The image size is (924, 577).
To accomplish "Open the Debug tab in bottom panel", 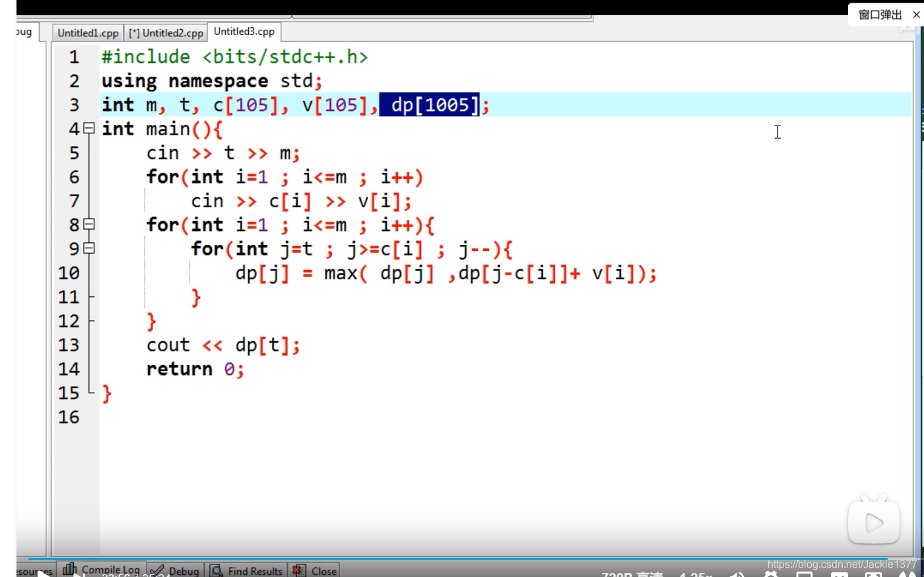I will coord(176,570).
